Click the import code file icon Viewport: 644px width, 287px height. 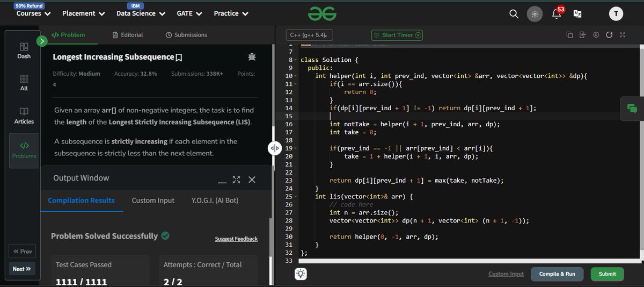583,35
